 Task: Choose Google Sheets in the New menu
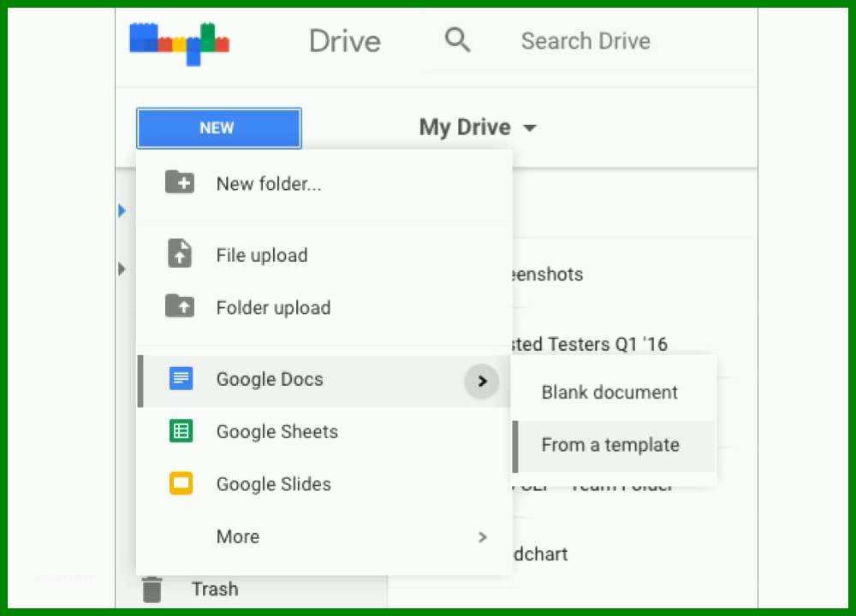(x=324, y=432)
